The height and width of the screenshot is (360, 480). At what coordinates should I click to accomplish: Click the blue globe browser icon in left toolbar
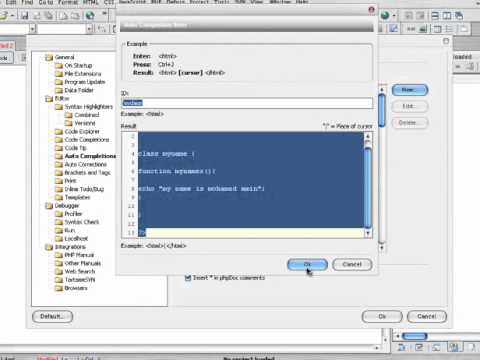point(90,15)
